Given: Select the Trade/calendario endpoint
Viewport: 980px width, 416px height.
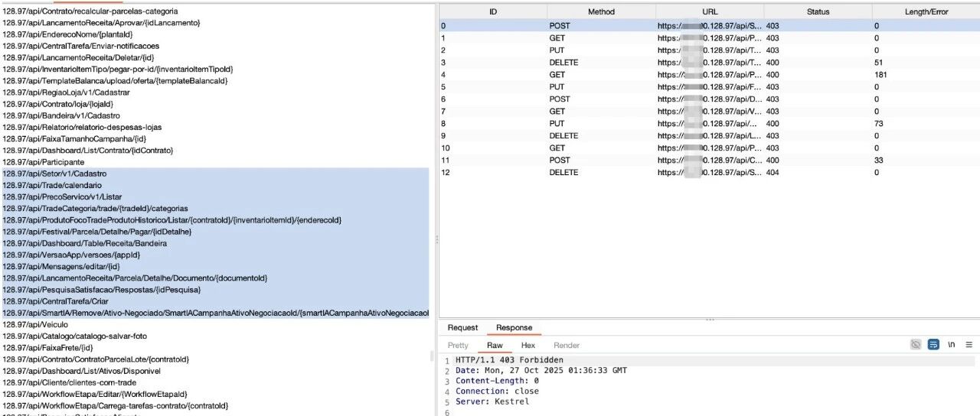Looking at the screenshot, I should click(52, 185).
